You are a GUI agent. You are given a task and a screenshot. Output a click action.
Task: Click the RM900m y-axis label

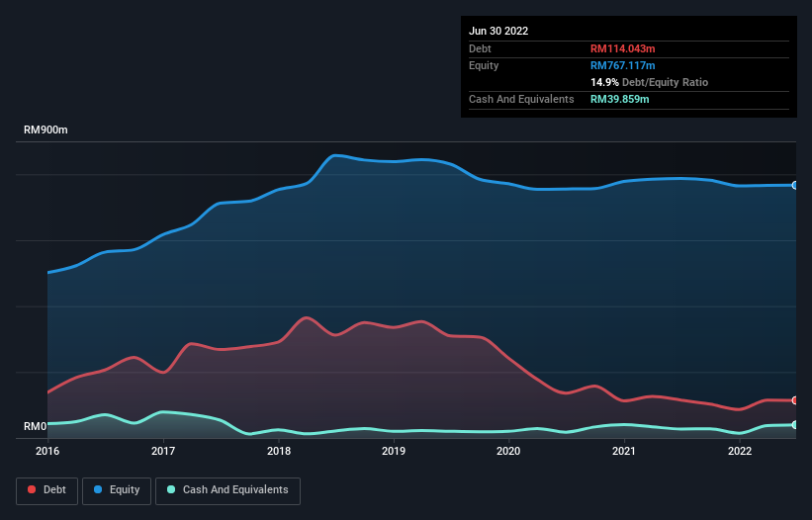pos(45,130)
